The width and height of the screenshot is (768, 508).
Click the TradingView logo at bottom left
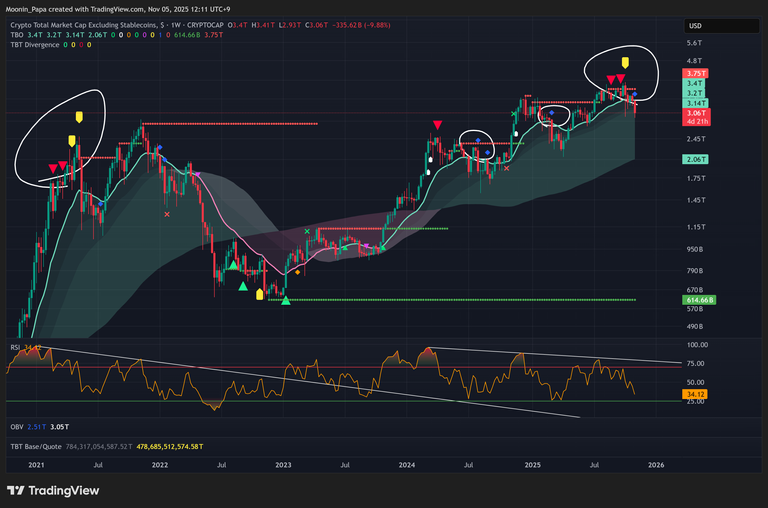[50, 489]
